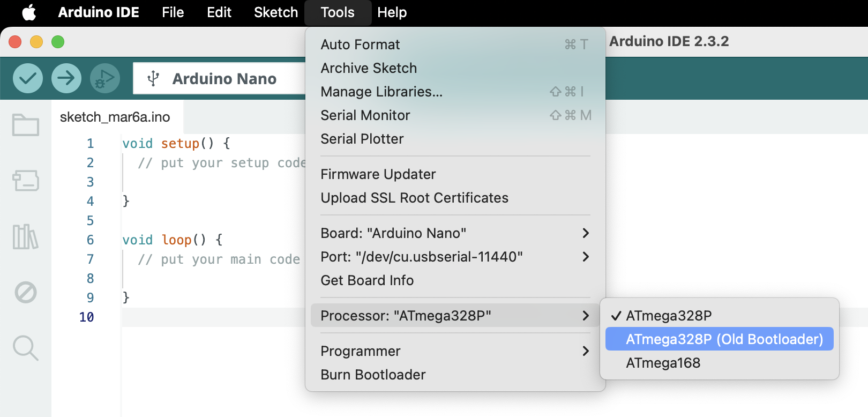Image resolution: width=868 pixels, height=417 pixels.
Task: Place cursor on empty line 10
Action: coord(214,317)
